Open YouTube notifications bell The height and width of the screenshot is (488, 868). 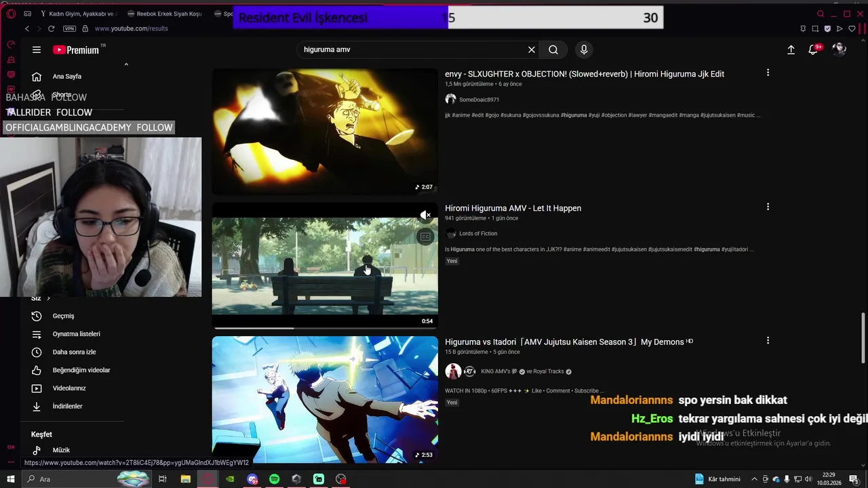coord(813,49)
